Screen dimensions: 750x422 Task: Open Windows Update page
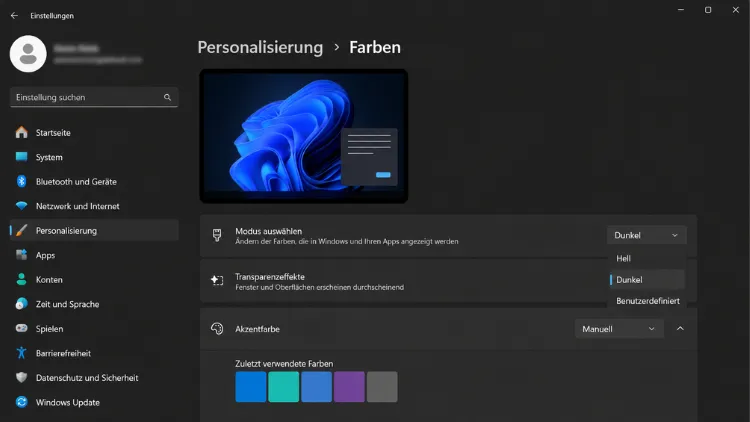click(x=94, y=402)
